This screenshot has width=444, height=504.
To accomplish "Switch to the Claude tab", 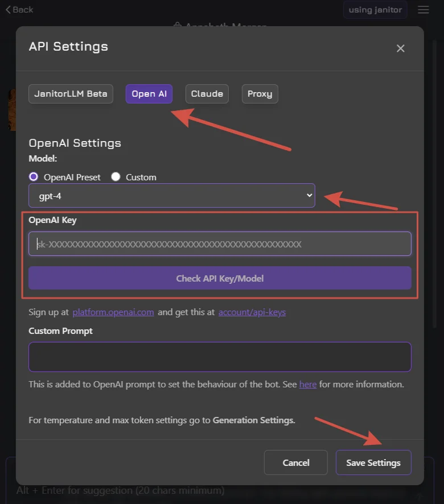I will tap(207, 94).
